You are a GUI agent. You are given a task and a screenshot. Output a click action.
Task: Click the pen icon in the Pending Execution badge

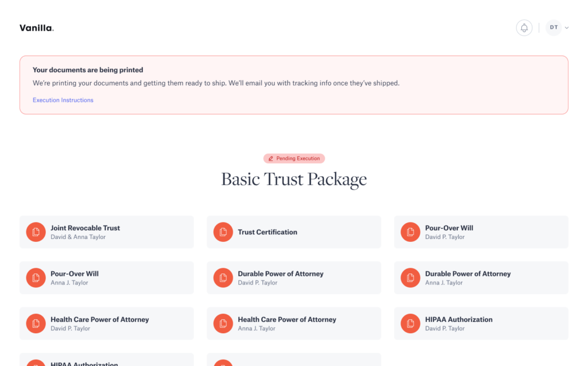click(x=270, y=158)
